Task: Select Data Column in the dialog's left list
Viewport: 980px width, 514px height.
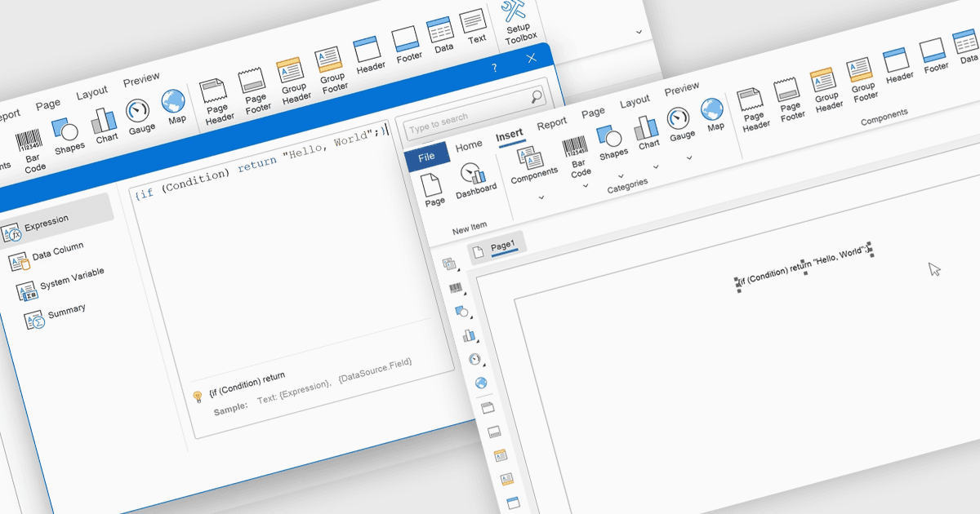Action: click(x=46, y=255)
